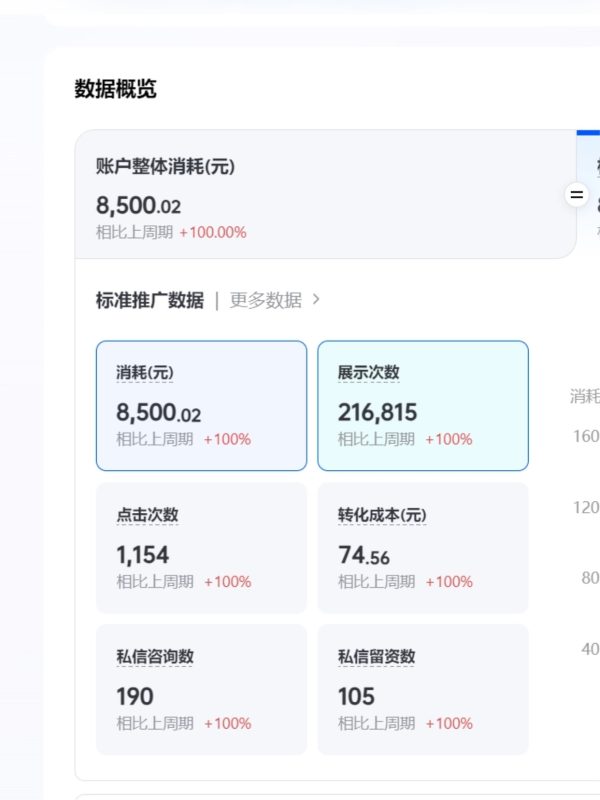This screenshot has height=800, width=600.
Task: Click the 216,815 impressions value
Action: (x=377, y=412)
